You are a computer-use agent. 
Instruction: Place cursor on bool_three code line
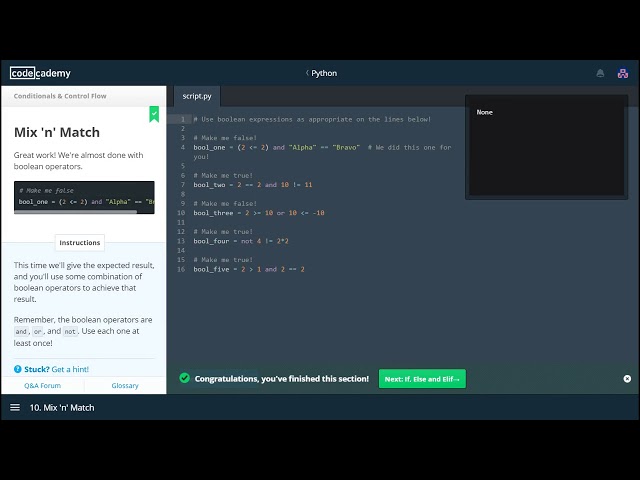tap(259, 213)
